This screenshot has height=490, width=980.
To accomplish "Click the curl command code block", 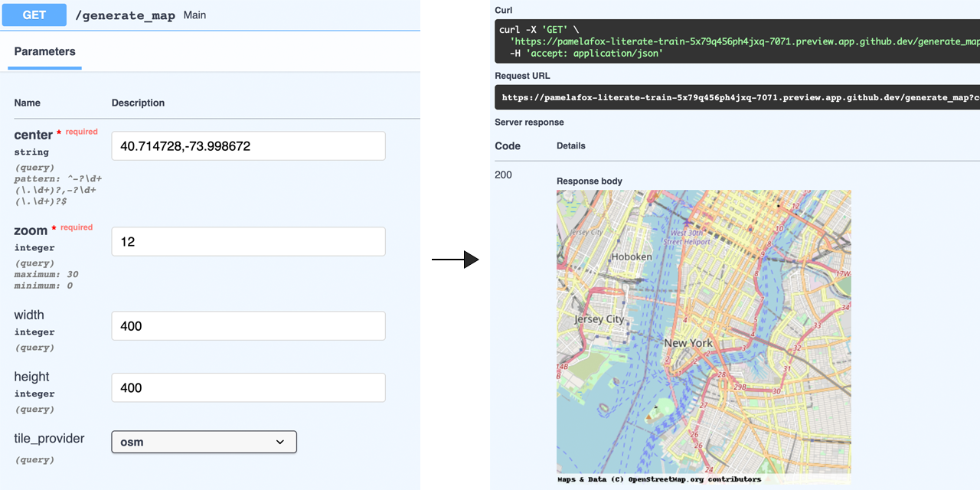I will pos(737,41).
